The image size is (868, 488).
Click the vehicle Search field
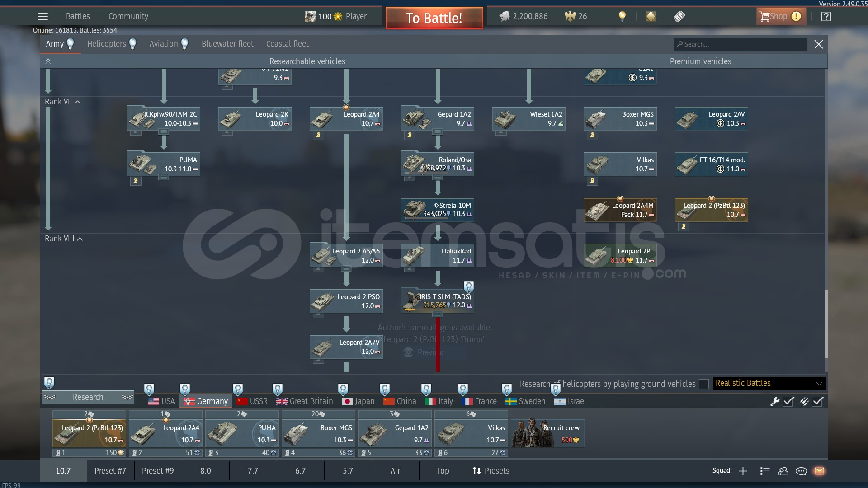[741, 44]
